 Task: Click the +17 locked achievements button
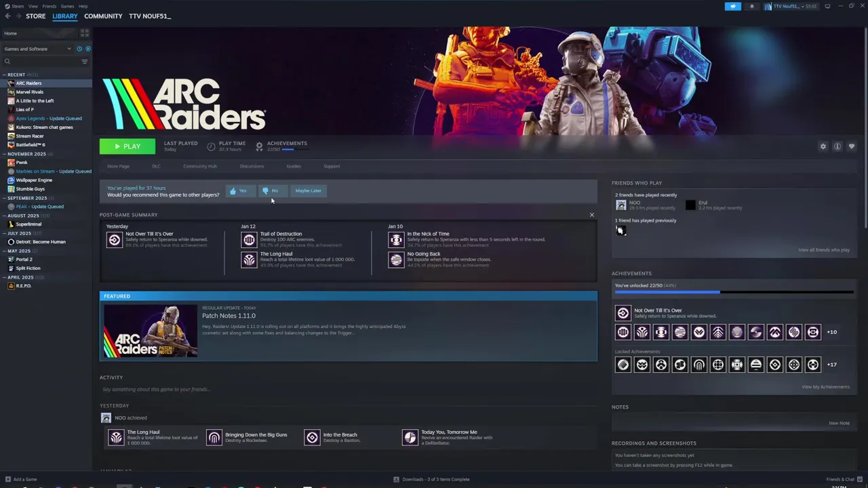(832, 365)
